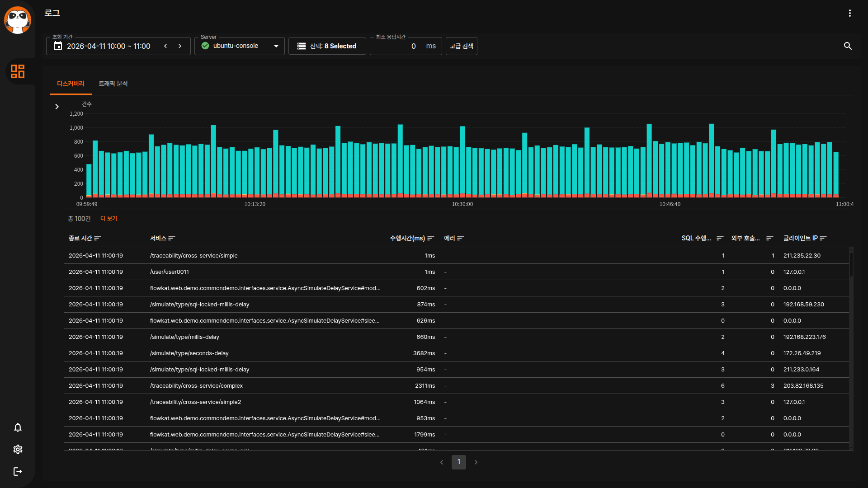Click the 더 보기 link

coord(108,219)
